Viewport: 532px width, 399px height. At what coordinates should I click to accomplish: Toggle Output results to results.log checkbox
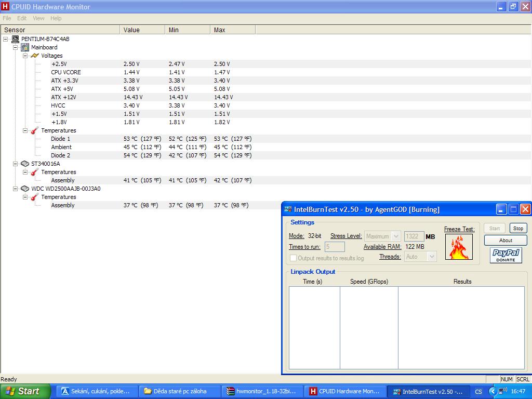point(293,258)
